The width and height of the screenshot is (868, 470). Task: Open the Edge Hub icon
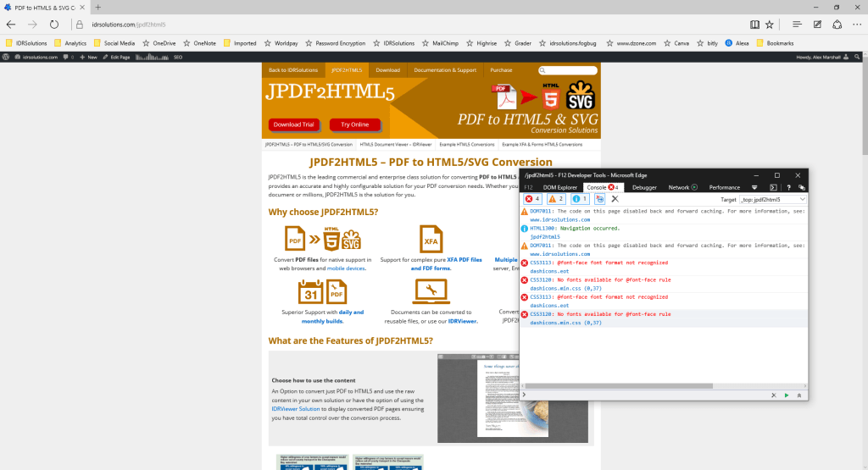click(795, 25)
